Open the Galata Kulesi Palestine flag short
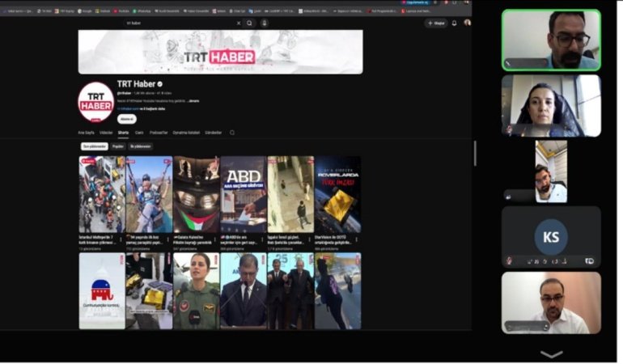Screen dimensions: 623x364 pyautogui.click(x=197, y=194)
